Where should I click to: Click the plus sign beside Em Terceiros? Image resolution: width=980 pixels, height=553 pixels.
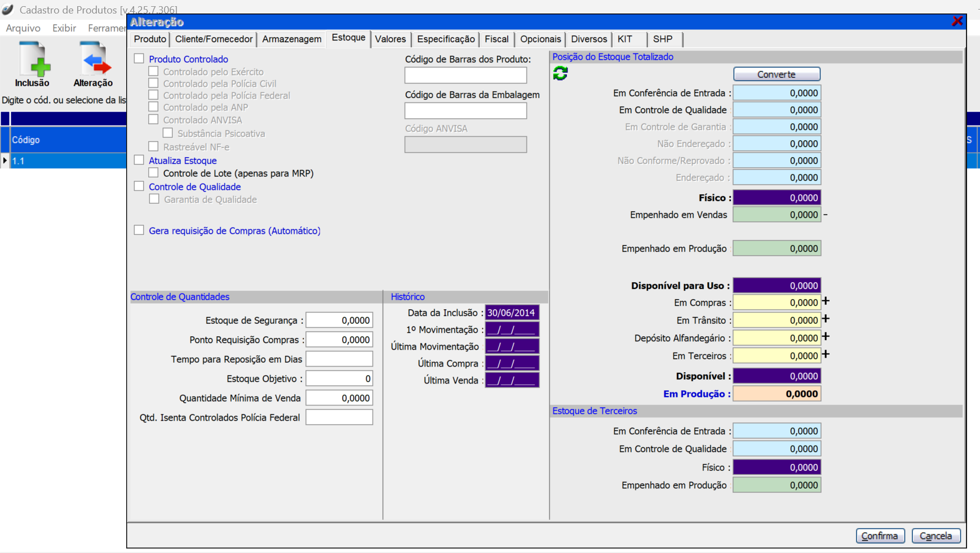tap(826, 355)
